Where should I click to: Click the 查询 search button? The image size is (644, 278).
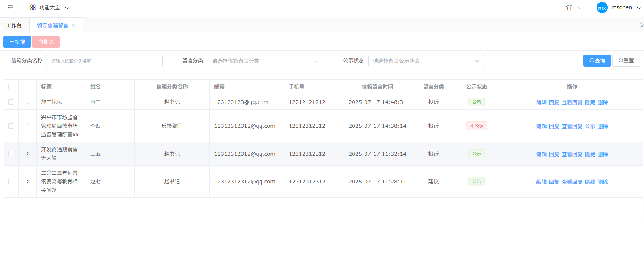(x=597, y=61)
